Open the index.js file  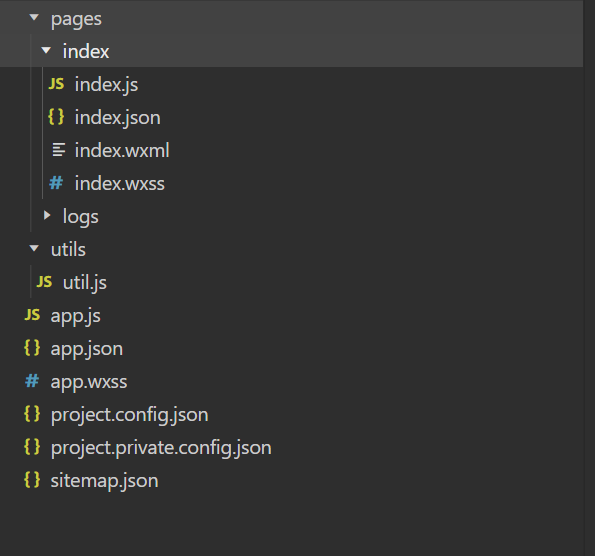[x=106, y=85]
